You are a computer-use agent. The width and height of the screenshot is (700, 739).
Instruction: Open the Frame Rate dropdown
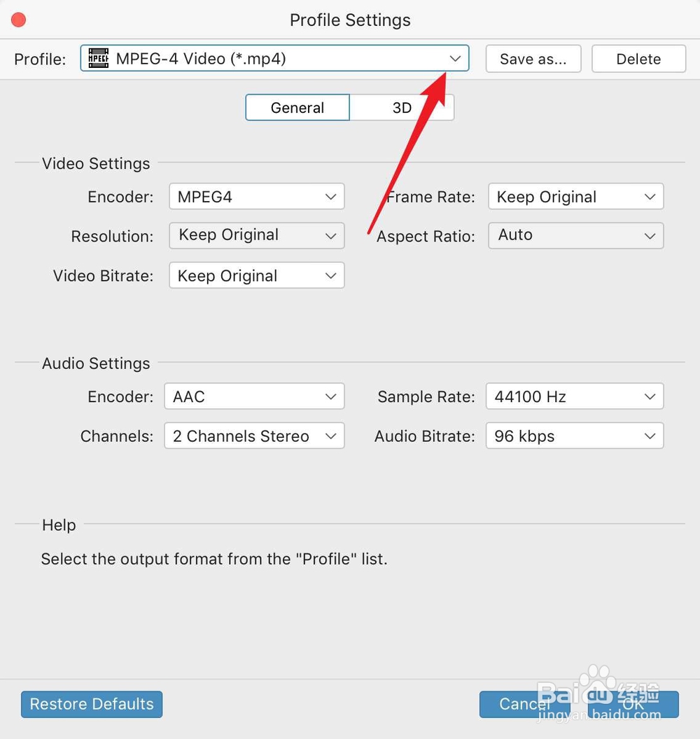tap(575, 197)
